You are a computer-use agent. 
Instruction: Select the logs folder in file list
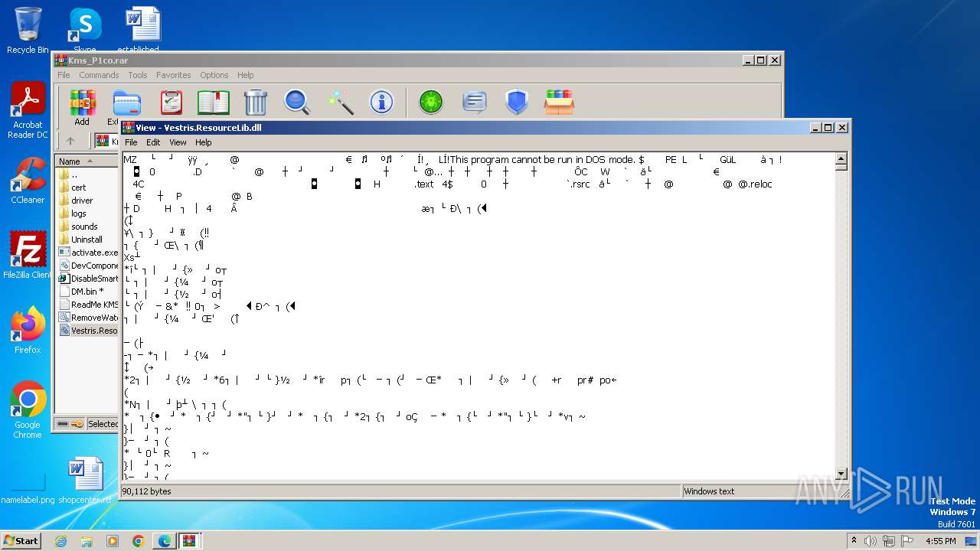[x=78, y=213]
